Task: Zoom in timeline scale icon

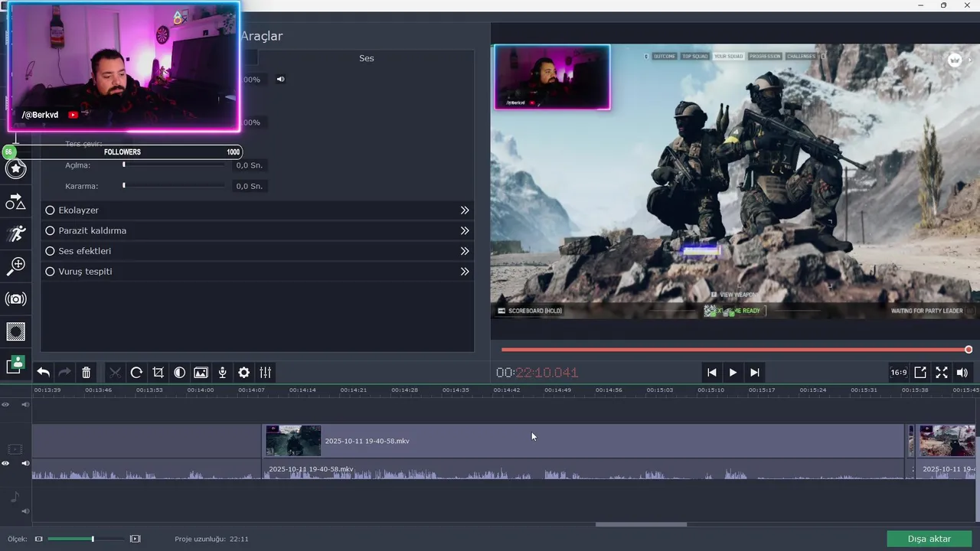Action: pos(136,539)
